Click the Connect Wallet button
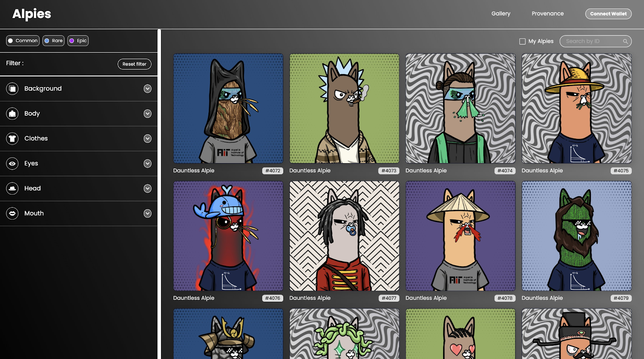The width and height of the screenshot is (644, 359). pyautogui.click(x=608, y=14)
